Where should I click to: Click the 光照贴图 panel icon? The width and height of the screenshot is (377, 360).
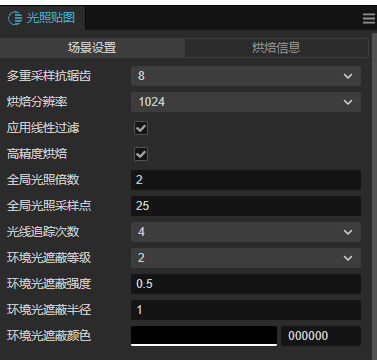pyautogui.click(x=15, y=18)
